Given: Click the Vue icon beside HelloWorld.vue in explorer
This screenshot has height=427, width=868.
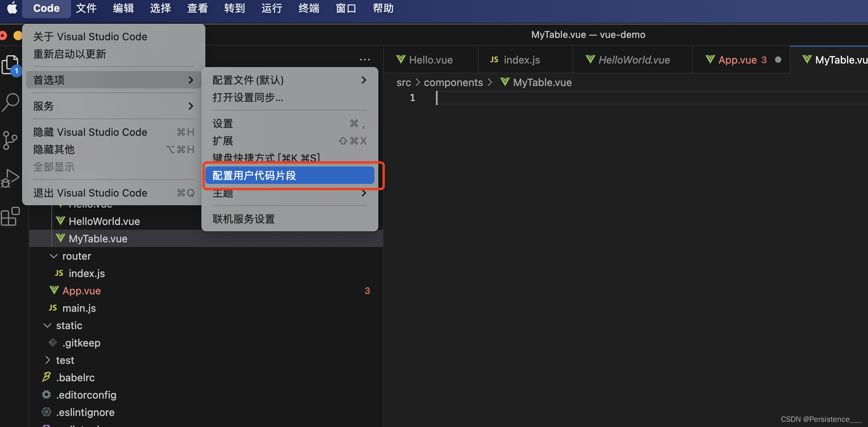Looking at the screenshot, I should pos(60,221).
